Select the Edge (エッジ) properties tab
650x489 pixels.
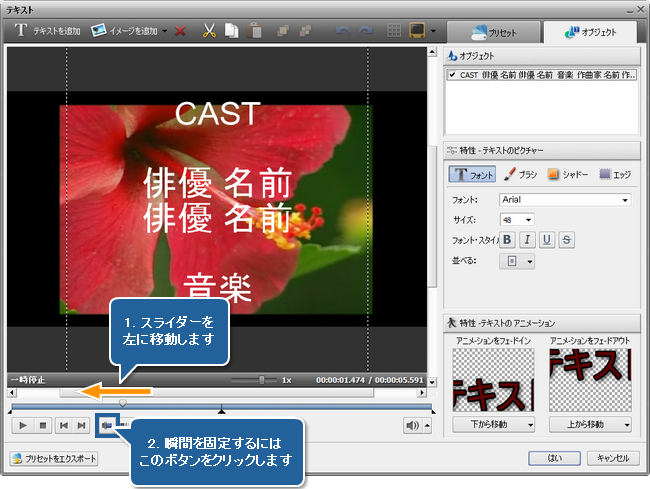coord(615,174)
